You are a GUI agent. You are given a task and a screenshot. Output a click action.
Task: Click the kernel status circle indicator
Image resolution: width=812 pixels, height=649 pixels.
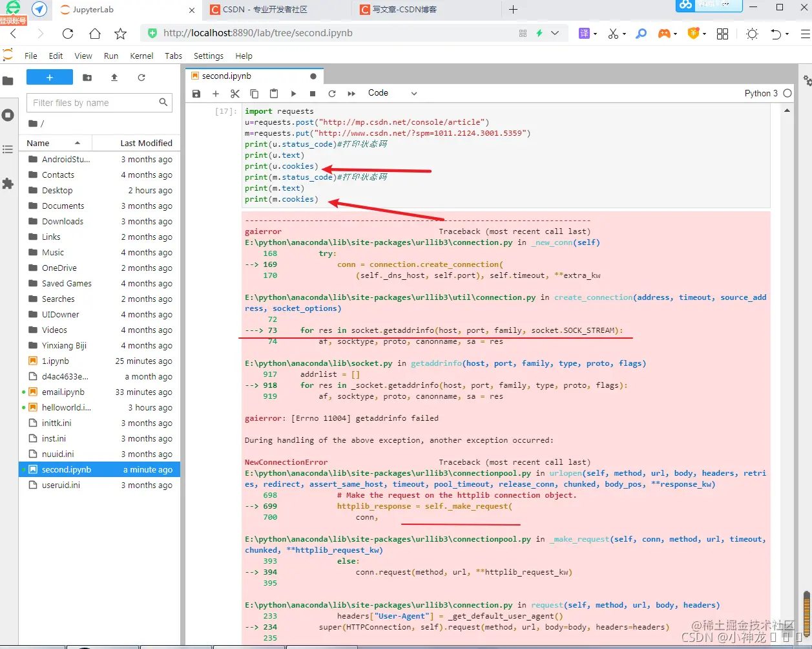coord(787,93)
